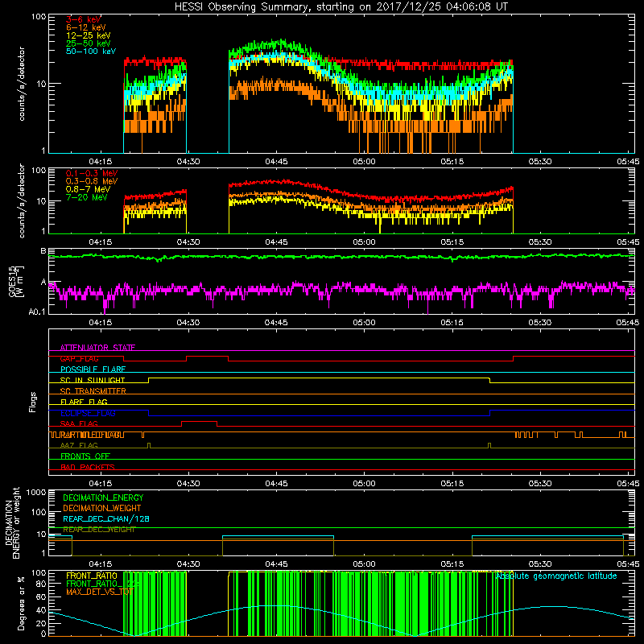Select the ECLIPSE_FLAG label
The image size is (644, 644).
(88, 413)
